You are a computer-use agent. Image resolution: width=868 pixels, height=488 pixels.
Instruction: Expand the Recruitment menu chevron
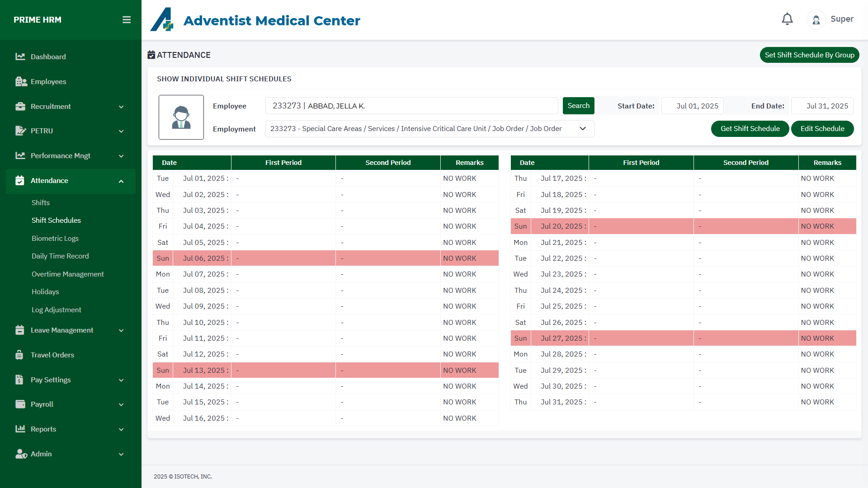(121, 107)
